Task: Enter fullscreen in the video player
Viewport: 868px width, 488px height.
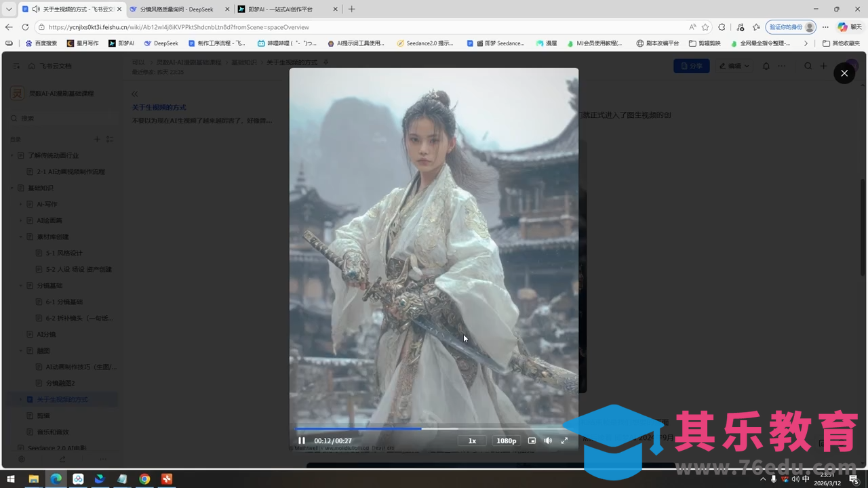Action: coord(565,441)
